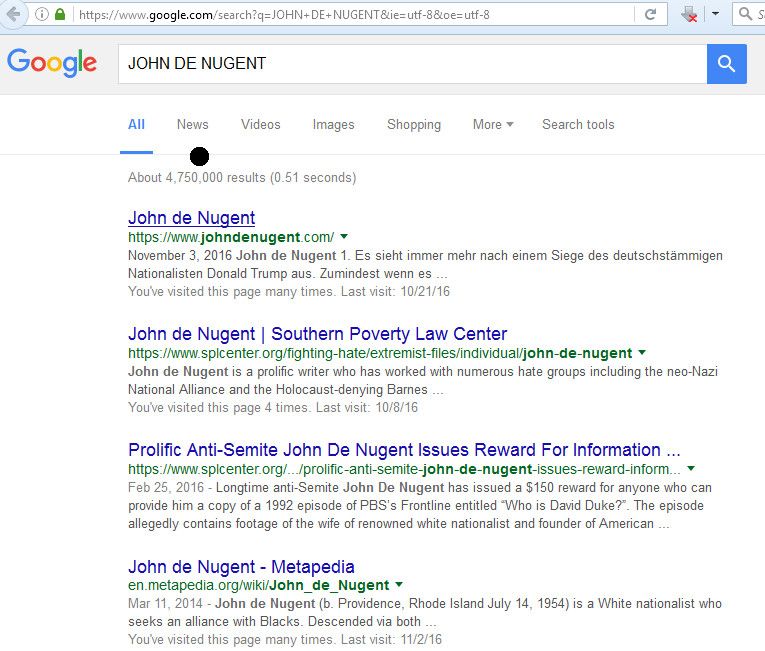Reload the page with the refresh icon

[x=650, y=15]
